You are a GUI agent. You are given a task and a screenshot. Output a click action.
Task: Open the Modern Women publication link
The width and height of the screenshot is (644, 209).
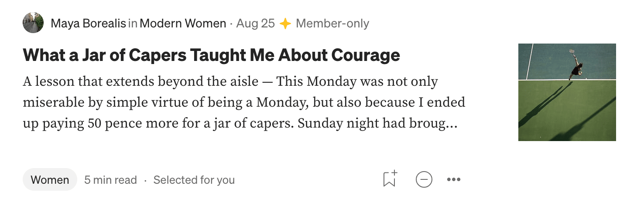coord(183,24)
